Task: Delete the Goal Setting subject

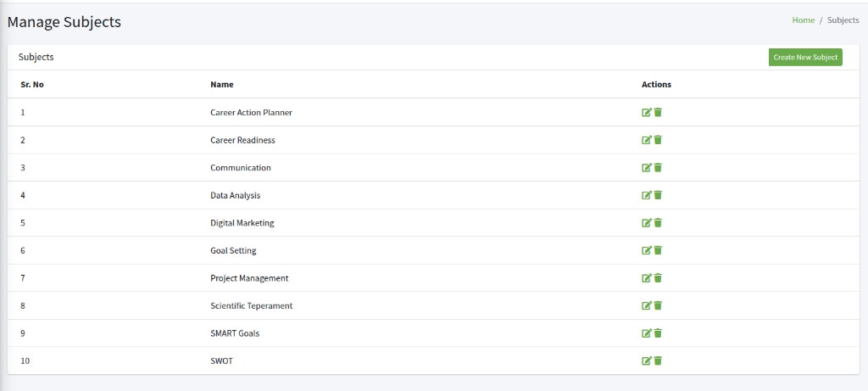Action: pos(658,250)
